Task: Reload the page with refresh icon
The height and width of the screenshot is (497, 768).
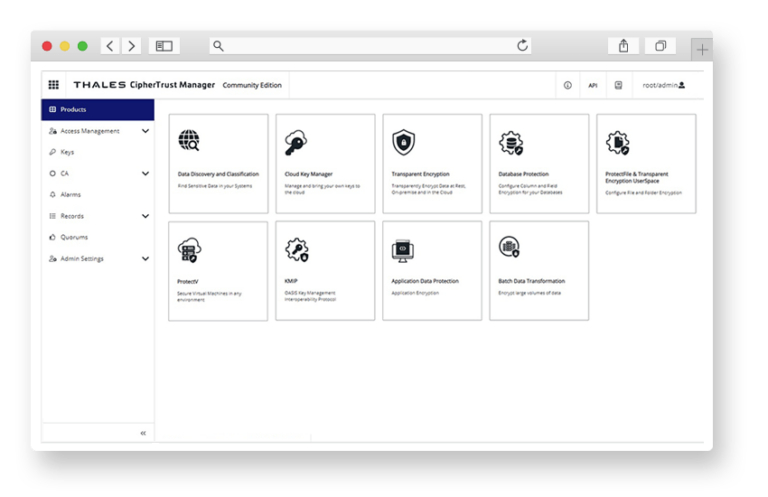Action: (x=522, y=46)
